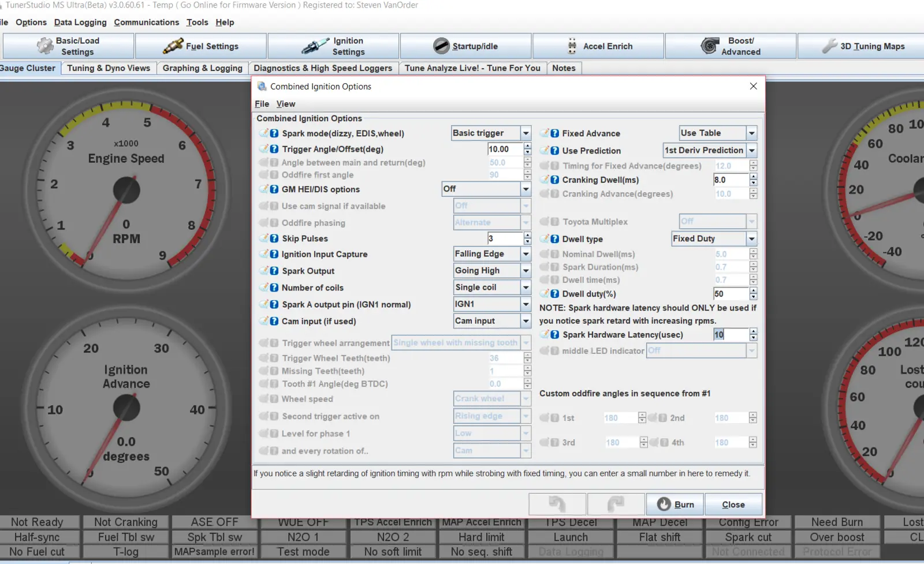The width and height of the screenshot is (924, 564).
Task: Add a note to Spark Output
Action: [264, 271]
